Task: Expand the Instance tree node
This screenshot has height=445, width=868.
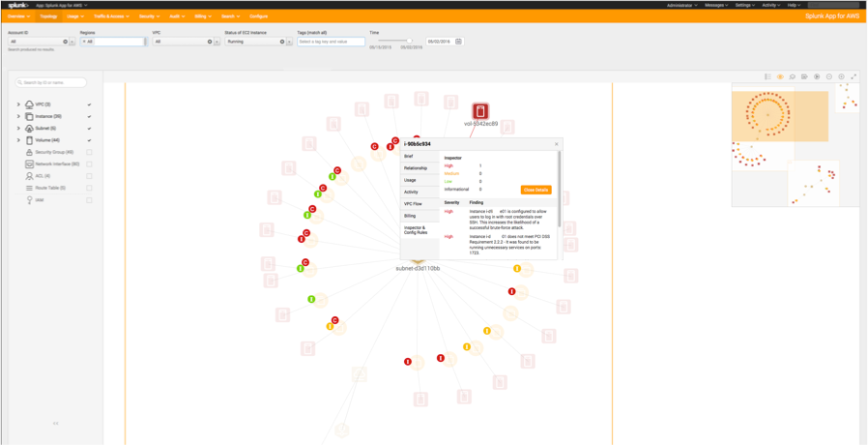Action: pos(18,116)
